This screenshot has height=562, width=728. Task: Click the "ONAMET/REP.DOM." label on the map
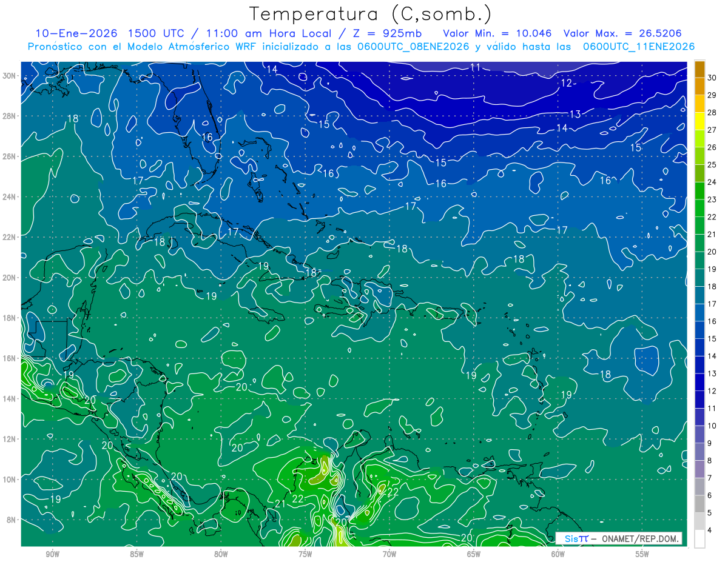pyautogui.click(x=640, y=538)
